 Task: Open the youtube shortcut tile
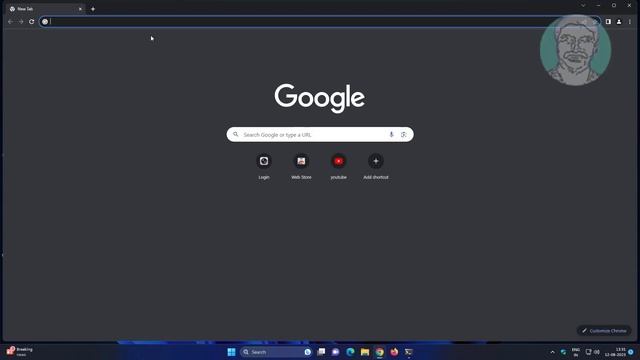point(338,167)
